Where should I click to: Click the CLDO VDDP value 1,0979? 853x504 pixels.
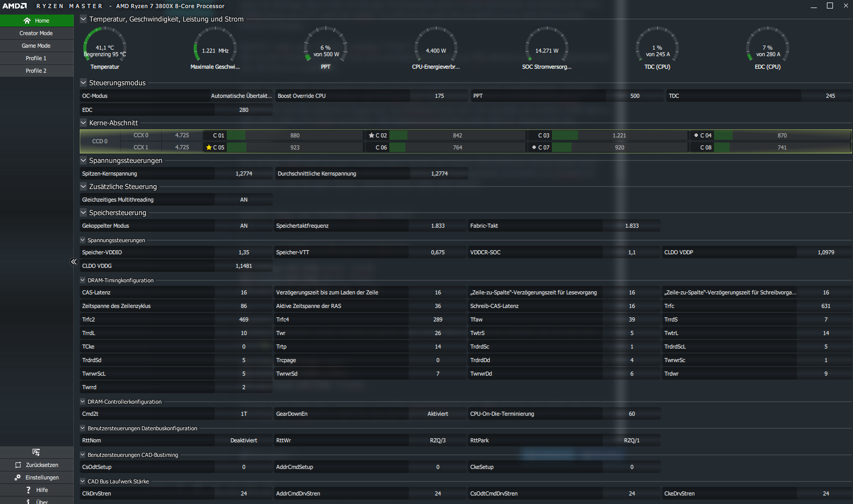(826, 252)
